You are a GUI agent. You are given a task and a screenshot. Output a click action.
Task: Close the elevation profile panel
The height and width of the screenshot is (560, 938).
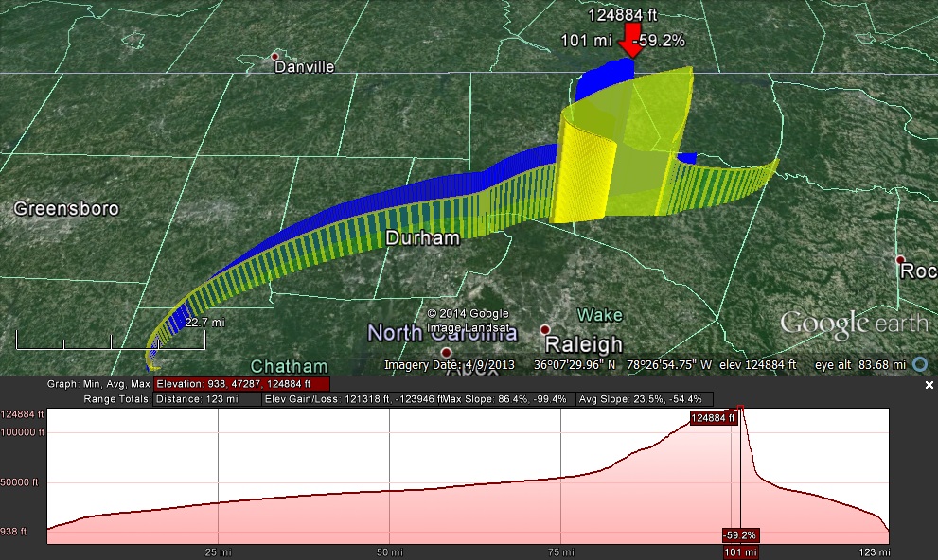(929, 386)
